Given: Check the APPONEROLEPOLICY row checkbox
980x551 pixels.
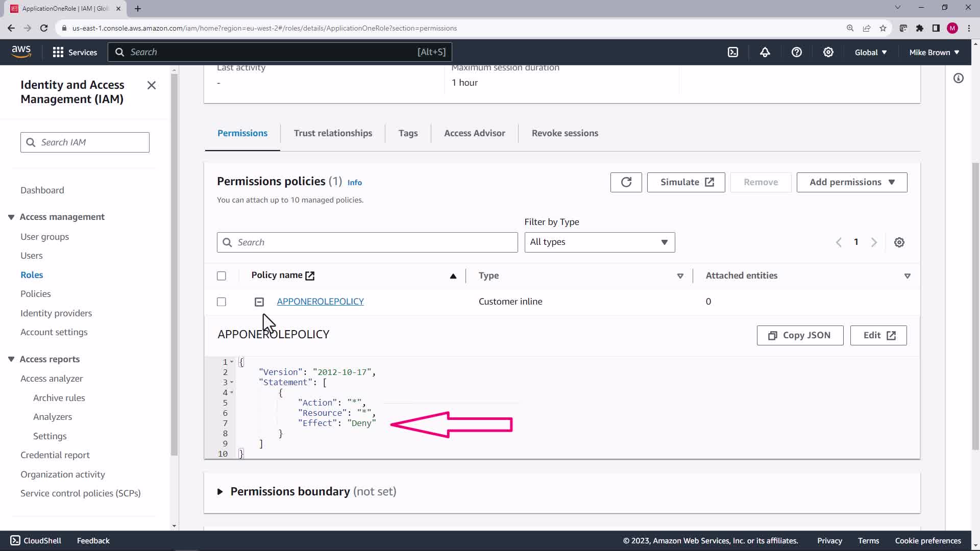Looking at the screenshot, I should point(222,302).
